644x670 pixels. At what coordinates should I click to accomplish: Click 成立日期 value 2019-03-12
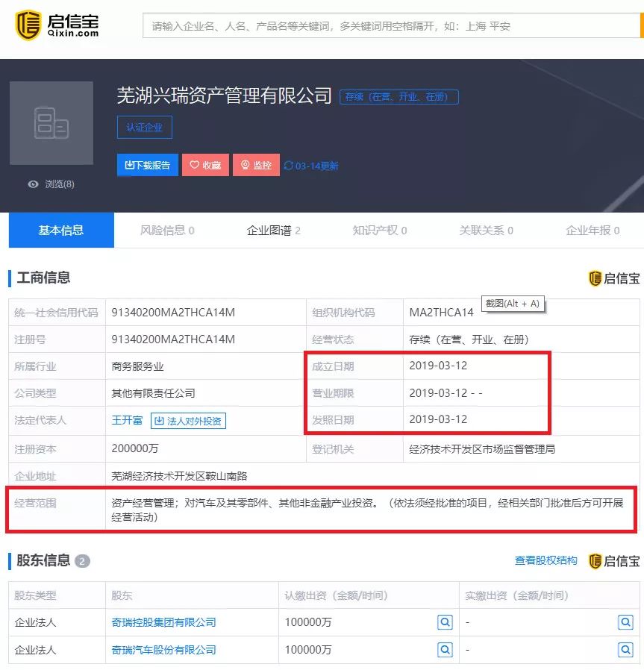tap(438, 366)
